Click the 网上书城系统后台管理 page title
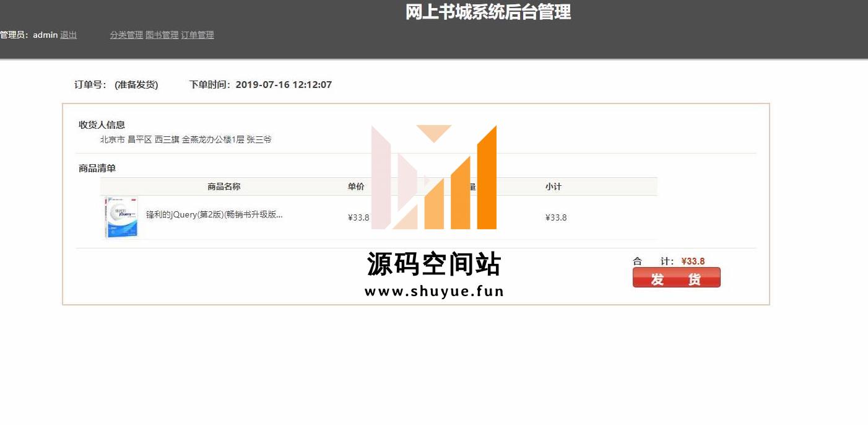 [488, 12]
